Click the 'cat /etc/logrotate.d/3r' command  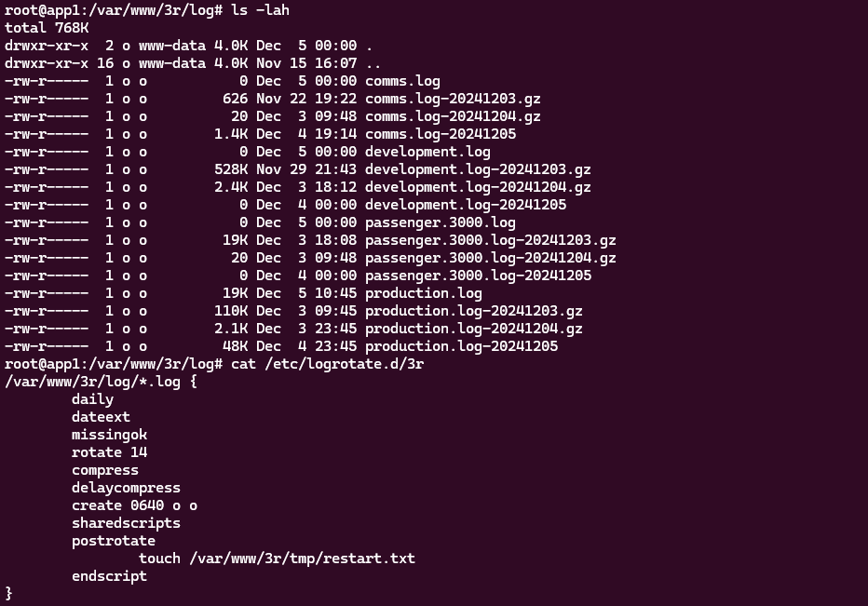(x=327, y=364)
